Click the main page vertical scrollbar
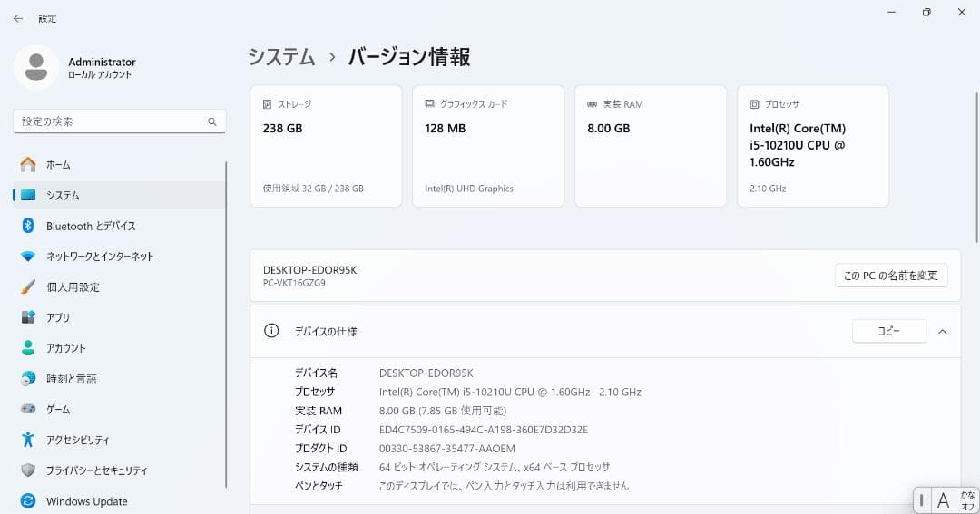This screenshot has height=514, width=980. pyautogui.click(x=976, y=168)
